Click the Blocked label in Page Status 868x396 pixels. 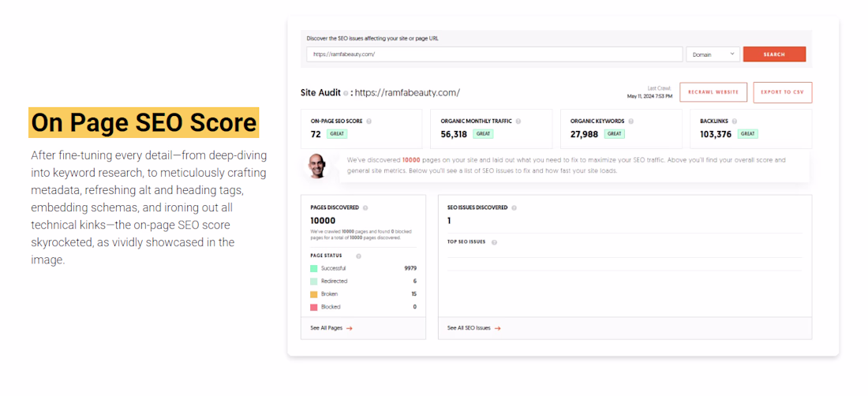tap(331, 306)
